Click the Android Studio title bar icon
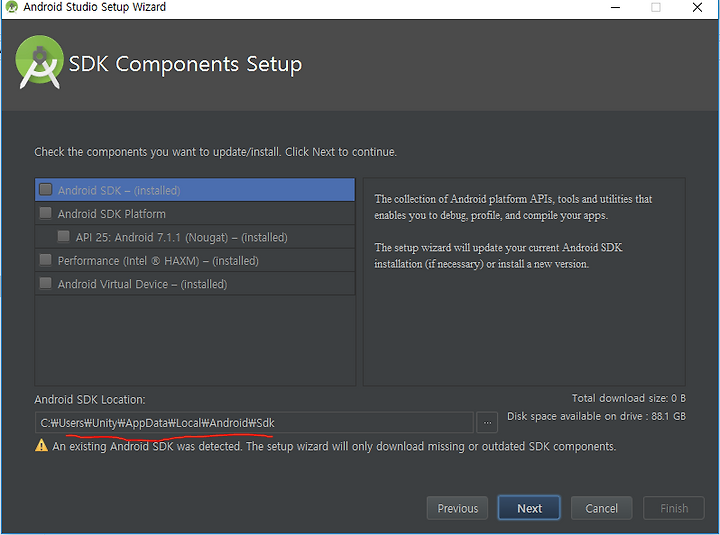 point(11,7)
